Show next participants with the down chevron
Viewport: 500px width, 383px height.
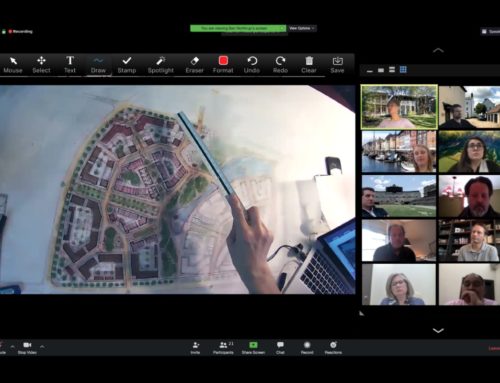tap(438, 330)
